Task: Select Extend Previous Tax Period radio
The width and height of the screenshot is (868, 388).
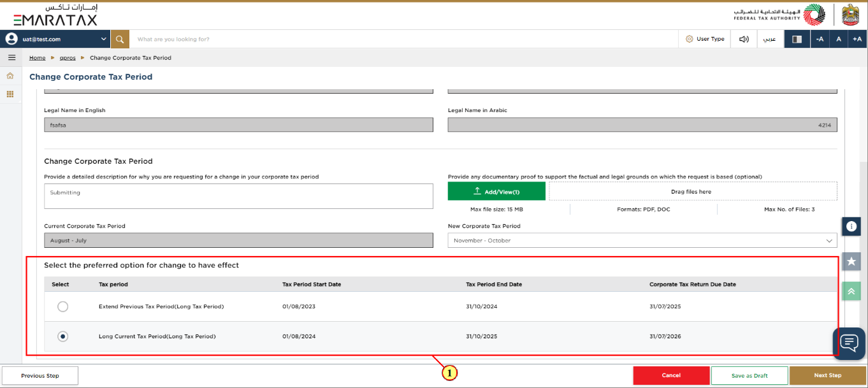Action: coord(62,306)
